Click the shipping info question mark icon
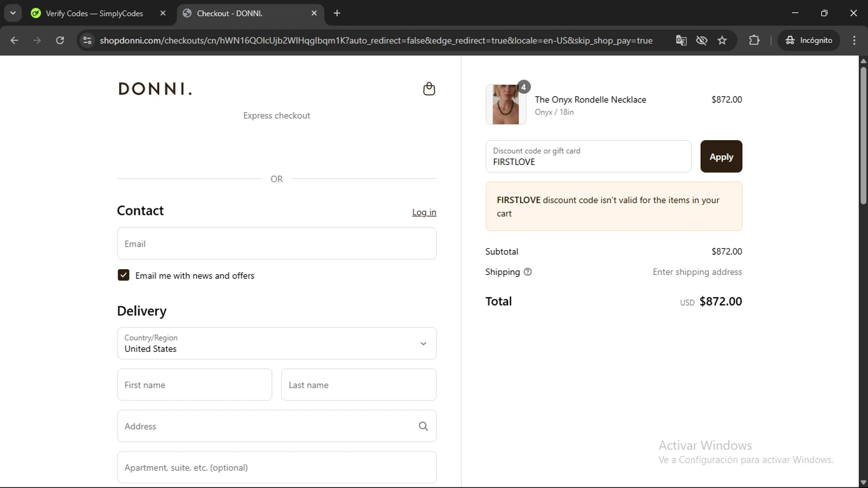The height and width of the screenshot is (488, 868). coord(528,272)
